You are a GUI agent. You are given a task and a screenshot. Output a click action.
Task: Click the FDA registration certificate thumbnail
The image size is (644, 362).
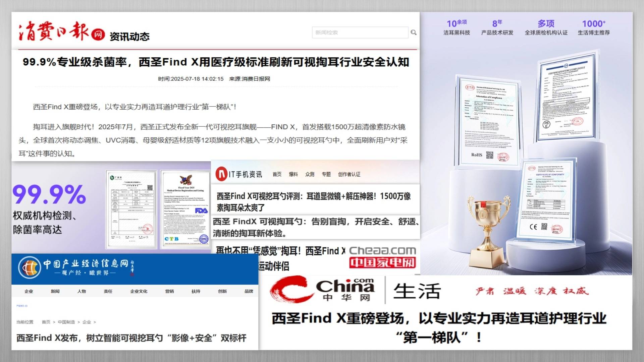[x=185, y=210]
